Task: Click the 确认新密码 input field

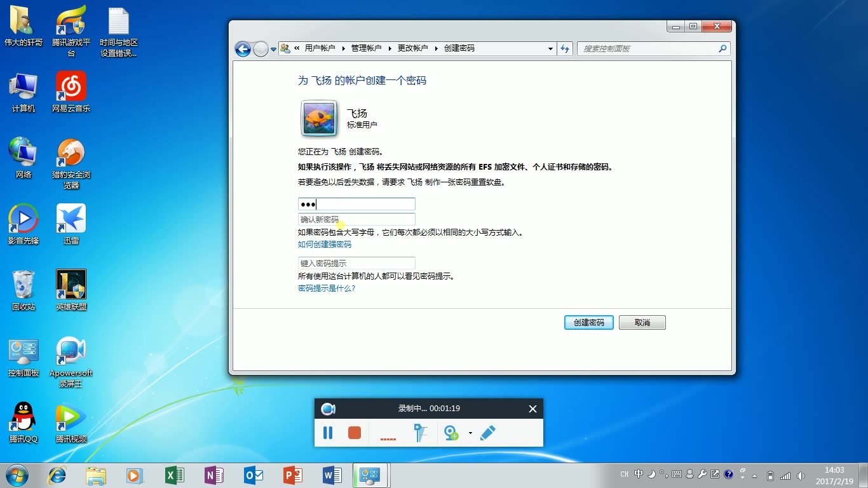Action: [x=356, y=219]
